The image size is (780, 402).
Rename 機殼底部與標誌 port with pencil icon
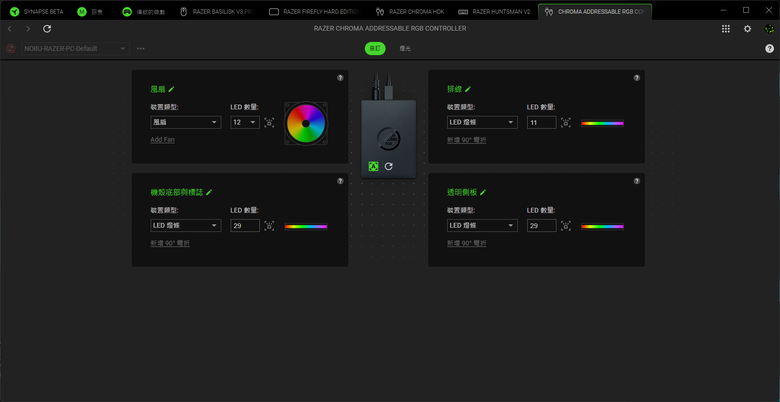[209, 192]
